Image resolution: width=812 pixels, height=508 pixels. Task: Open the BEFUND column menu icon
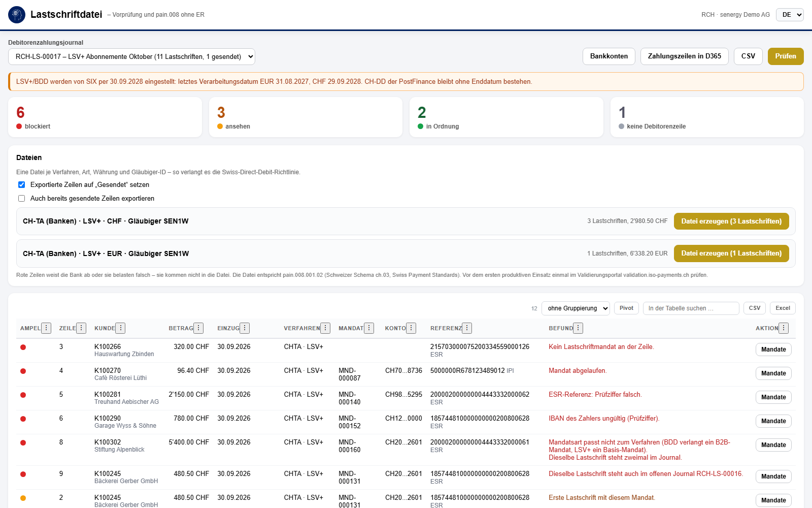(x=578, y=328)
